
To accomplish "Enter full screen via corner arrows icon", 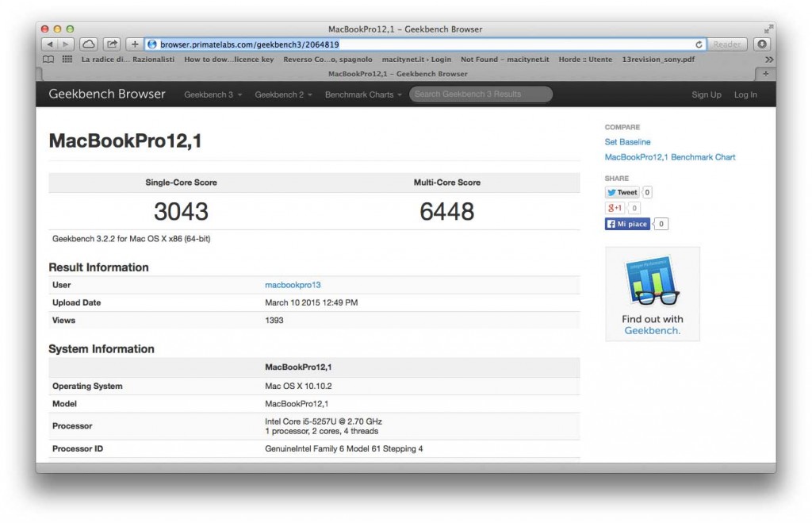I will pos(768,29).
